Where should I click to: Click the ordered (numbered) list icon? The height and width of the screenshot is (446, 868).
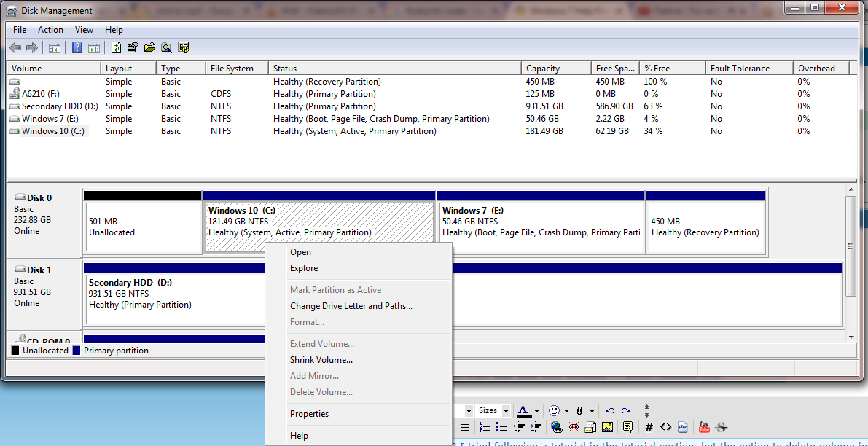[485, 426]
